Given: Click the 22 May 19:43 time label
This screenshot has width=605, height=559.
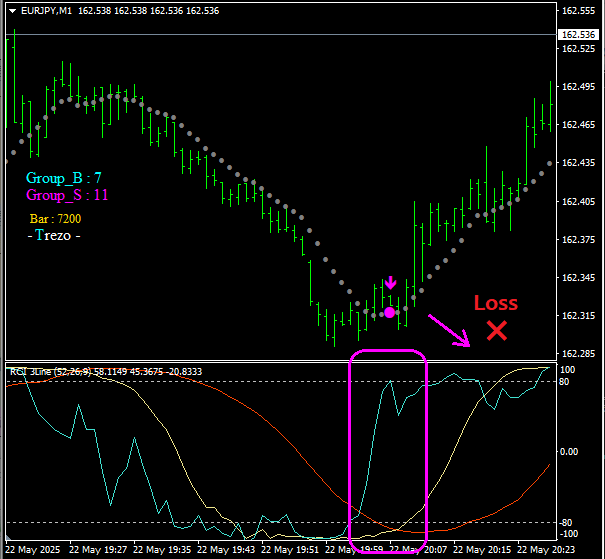Looking at the screenshot, I should (x=226, y=549).
